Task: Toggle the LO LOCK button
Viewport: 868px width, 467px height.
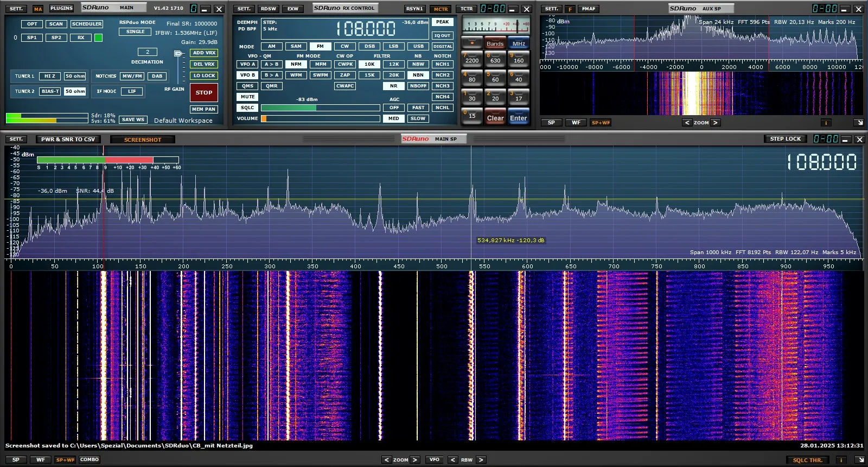Action: coord(204,76)
